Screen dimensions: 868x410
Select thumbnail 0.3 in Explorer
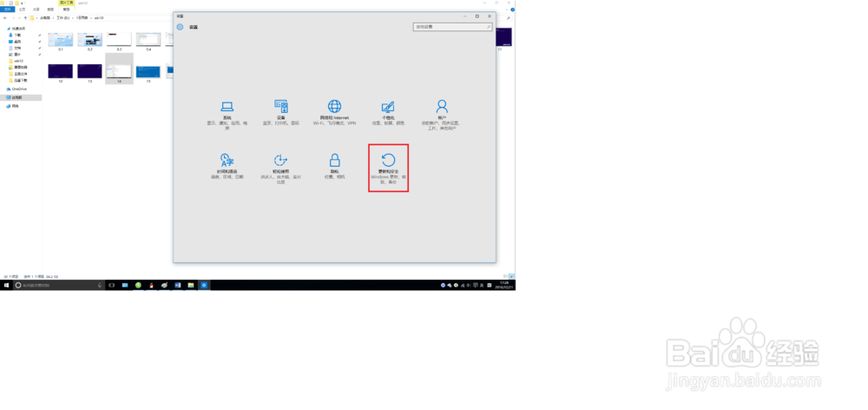pyautogui.click(x=119, y=42)
